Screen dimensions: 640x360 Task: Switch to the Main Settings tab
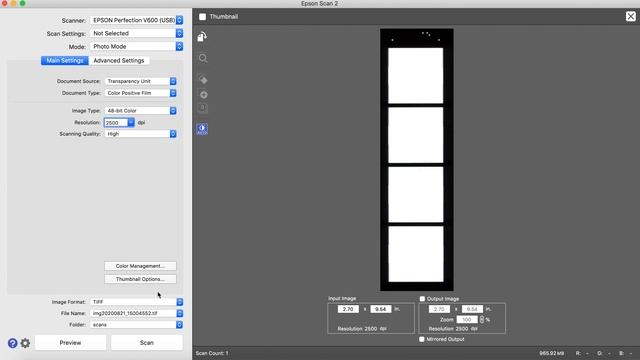coord(64,60)
